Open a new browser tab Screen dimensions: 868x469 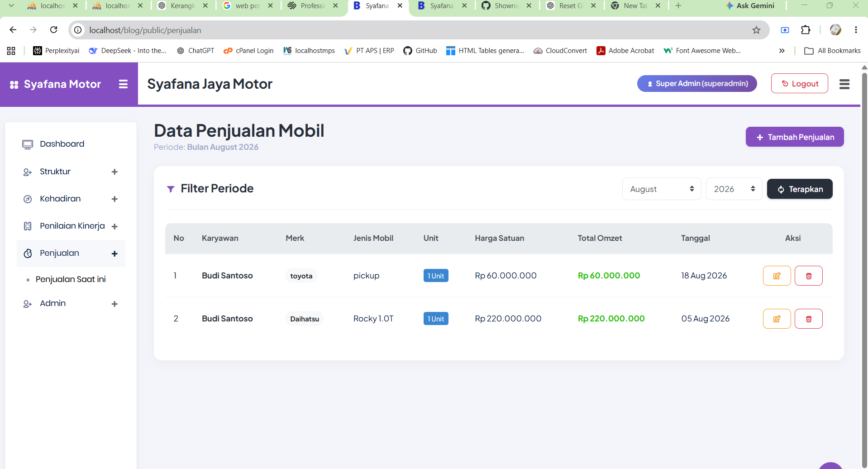pyautogui.click(x=678, y=6)
